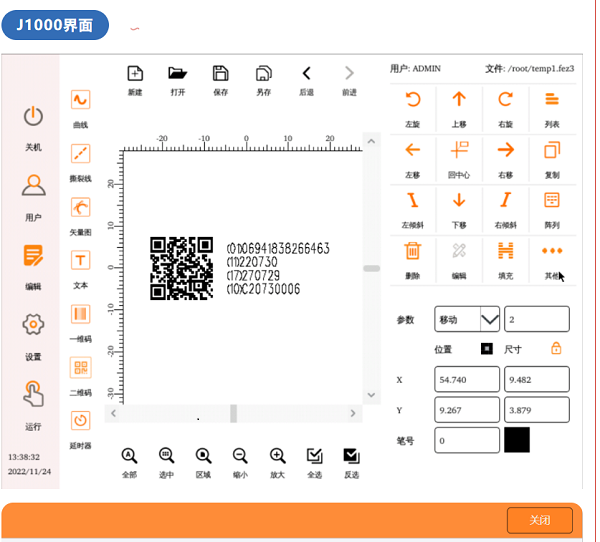Screen dimensions: 600x542
Task: Click the orange 关闭 close button
Action: (540, 520)
